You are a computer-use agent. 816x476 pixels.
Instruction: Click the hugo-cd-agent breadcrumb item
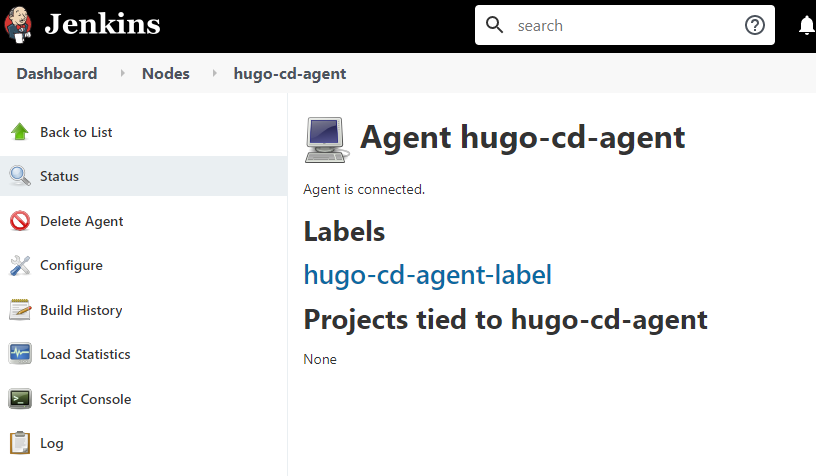pyautogui.click(x=290, y=73)
